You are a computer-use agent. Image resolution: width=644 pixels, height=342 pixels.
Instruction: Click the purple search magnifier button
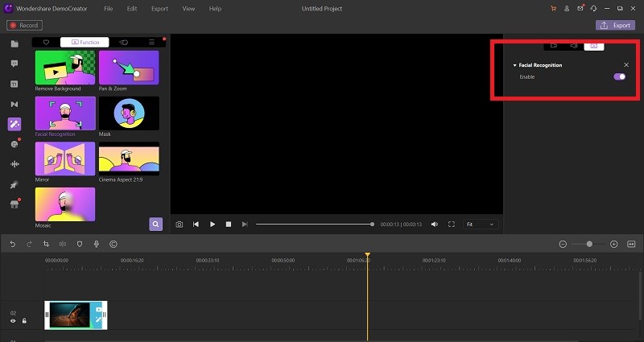(155, 225)
